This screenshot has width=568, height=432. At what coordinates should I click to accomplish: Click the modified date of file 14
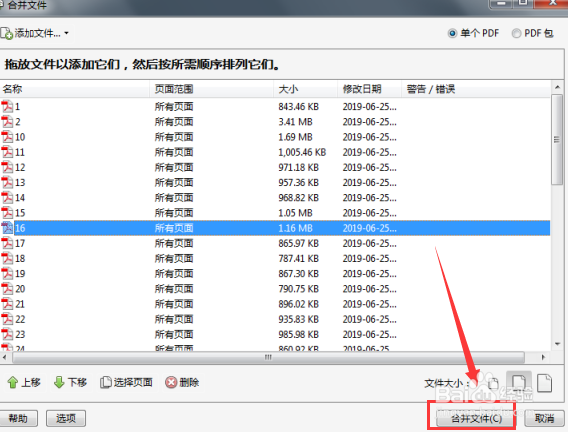(x=369, y=198)
